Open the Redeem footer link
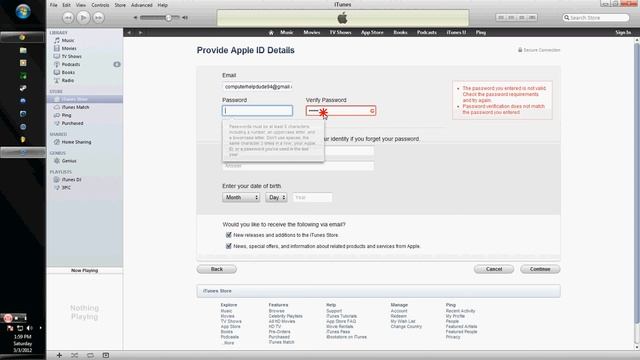This screenshot has width=640, height=360. click(398, 316)
